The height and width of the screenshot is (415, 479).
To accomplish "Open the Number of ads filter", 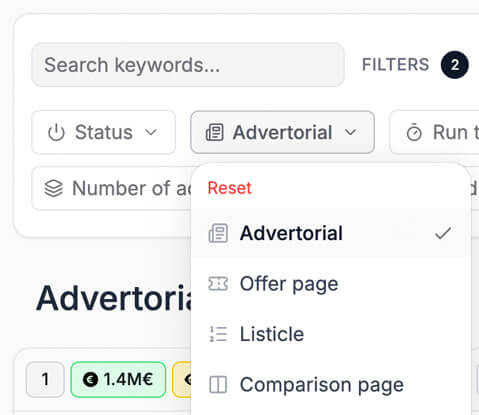I will point(112,188).
